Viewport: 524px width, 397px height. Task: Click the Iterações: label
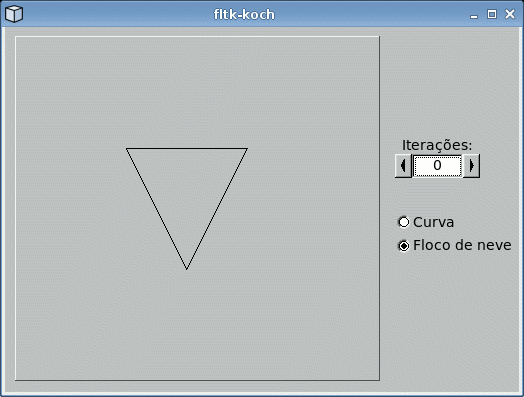click(437, 145)
